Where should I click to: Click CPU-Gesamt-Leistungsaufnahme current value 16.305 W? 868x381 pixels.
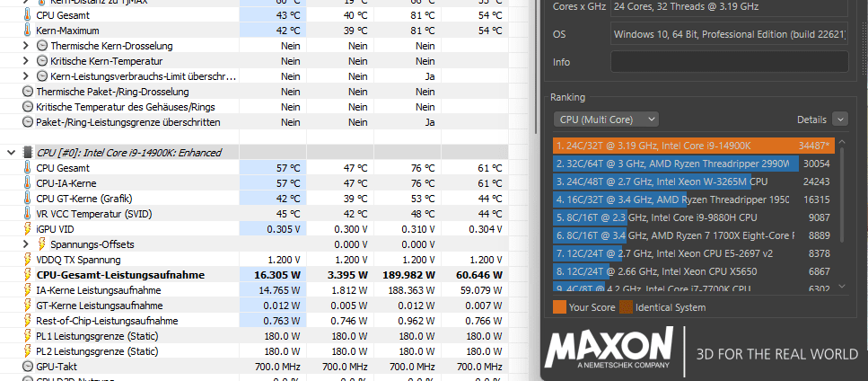[x=279, y=275]
